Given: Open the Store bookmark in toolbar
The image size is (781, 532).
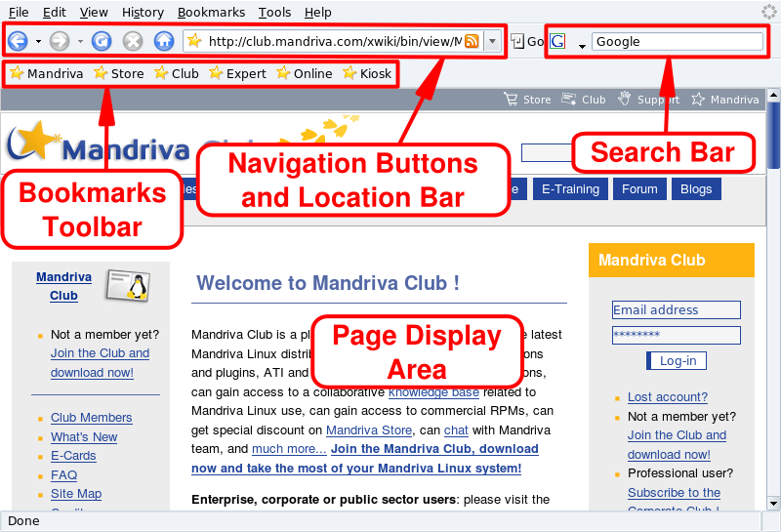Looking at the screenshot, I should [118, 74].
